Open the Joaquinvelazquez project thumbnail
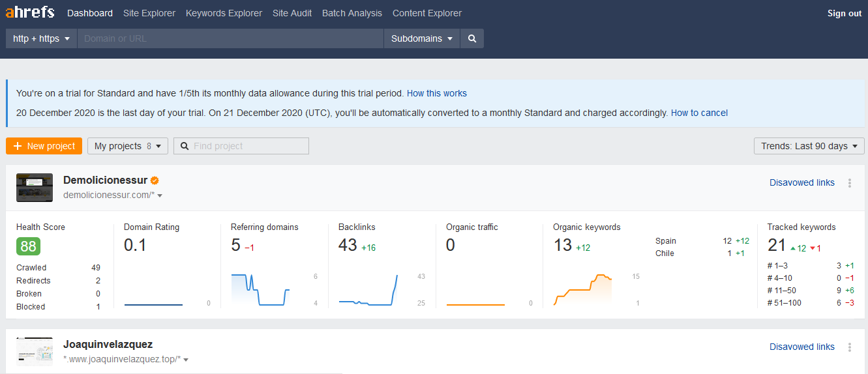Image resolution: width=868 pixels, height=374 pixels. pyautogui.click(x=35, y=352)
